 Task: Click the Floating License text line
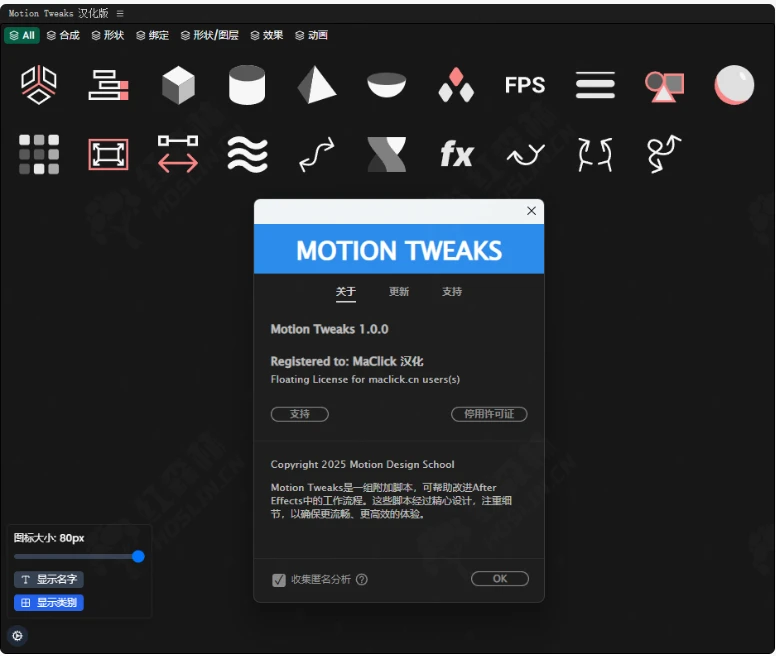point(365,379)
